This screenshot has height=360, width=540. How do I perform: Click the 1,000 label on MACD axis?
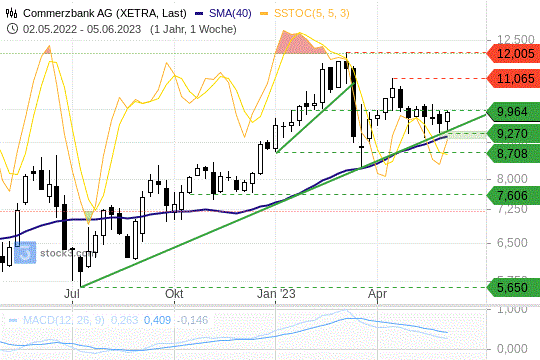pyautogui.click(x=512, y=309)
